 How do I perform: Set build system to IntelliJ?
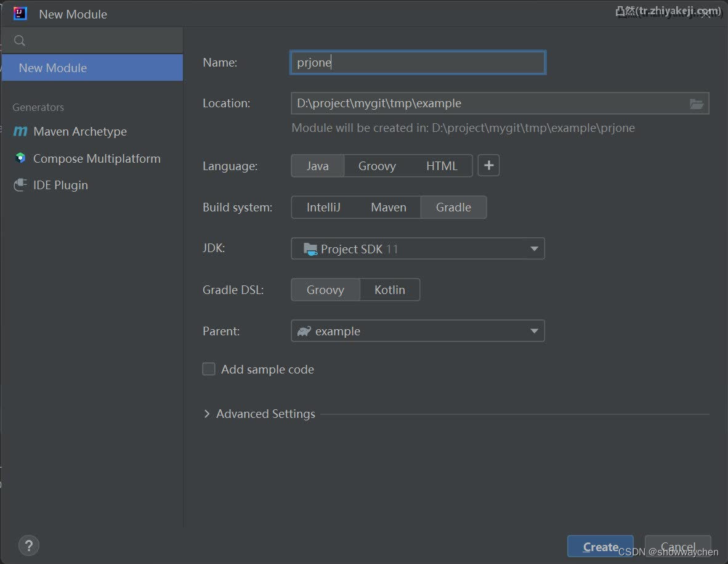323,207
